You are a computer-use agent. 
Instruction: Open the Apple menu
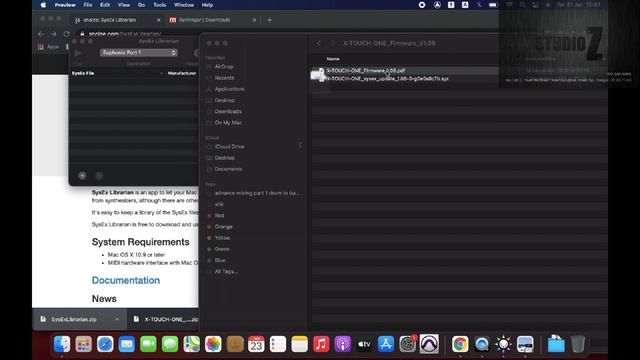click(x=43, y=5)
